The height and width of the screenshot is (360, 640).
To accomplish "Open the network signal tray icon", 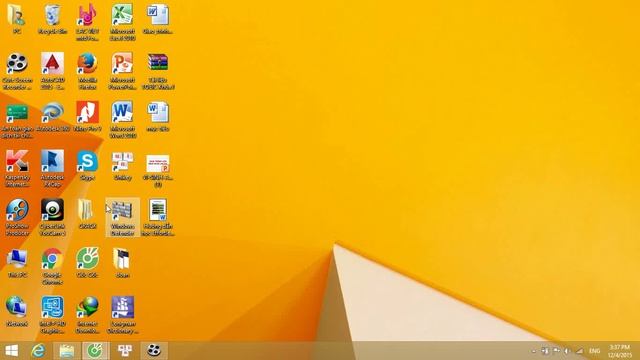I will (x=580, y=351).
